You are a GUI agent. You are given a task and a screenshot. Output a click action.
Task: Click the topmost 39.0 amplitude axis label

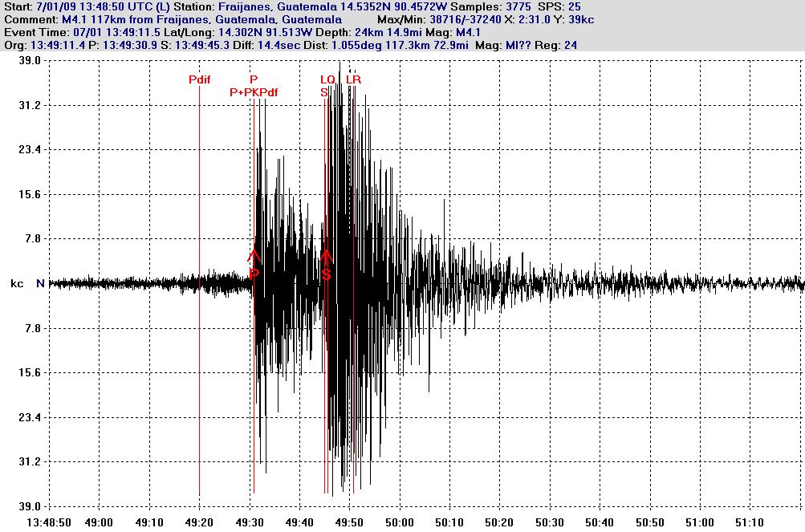(x=30, y=61)
